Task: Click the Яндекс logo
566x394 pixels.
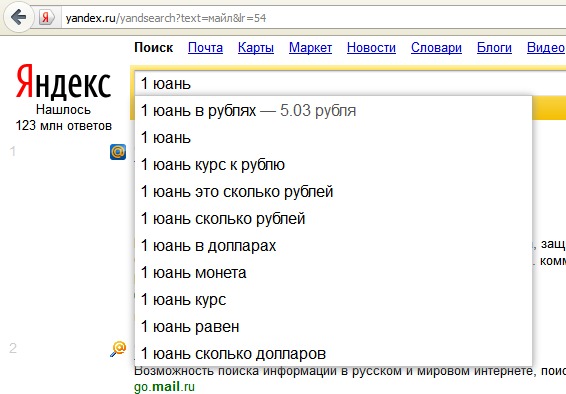Action: (x=63, y=82)
